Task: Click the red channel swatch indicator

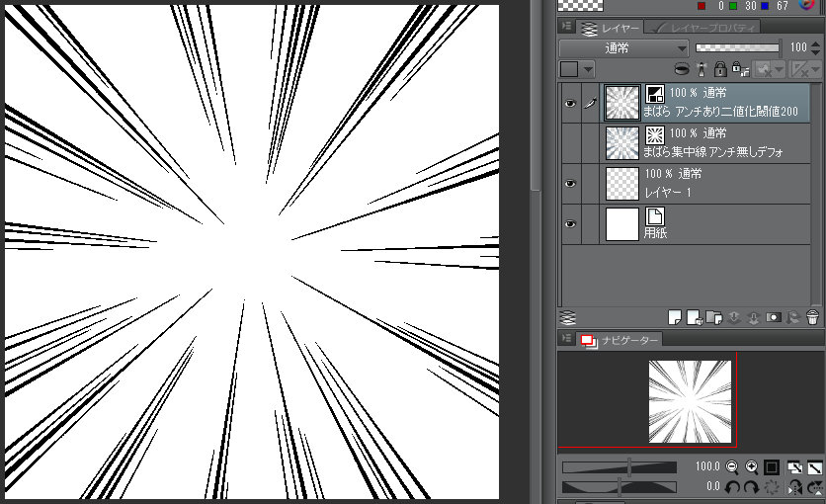Action: pyautogui.click(x=702, y=6)
